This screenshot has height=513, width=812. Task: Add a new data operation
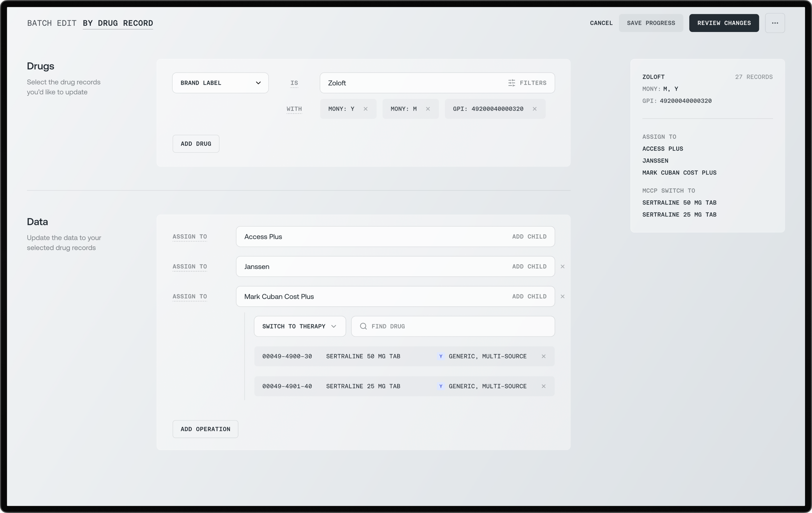(205, 429)
